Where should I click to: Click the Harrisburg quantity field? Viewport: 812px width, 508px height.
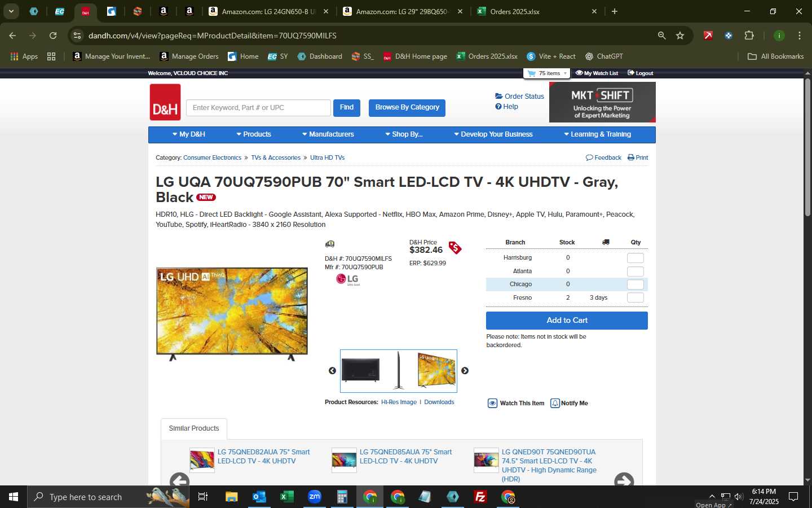coord(636,258)
